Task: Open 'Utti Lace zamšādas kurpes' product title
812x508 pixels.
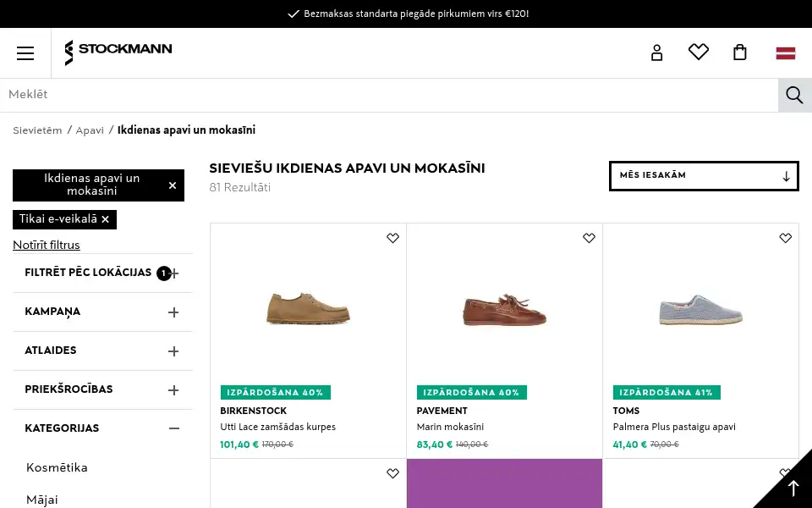Action: pos(278,427)
